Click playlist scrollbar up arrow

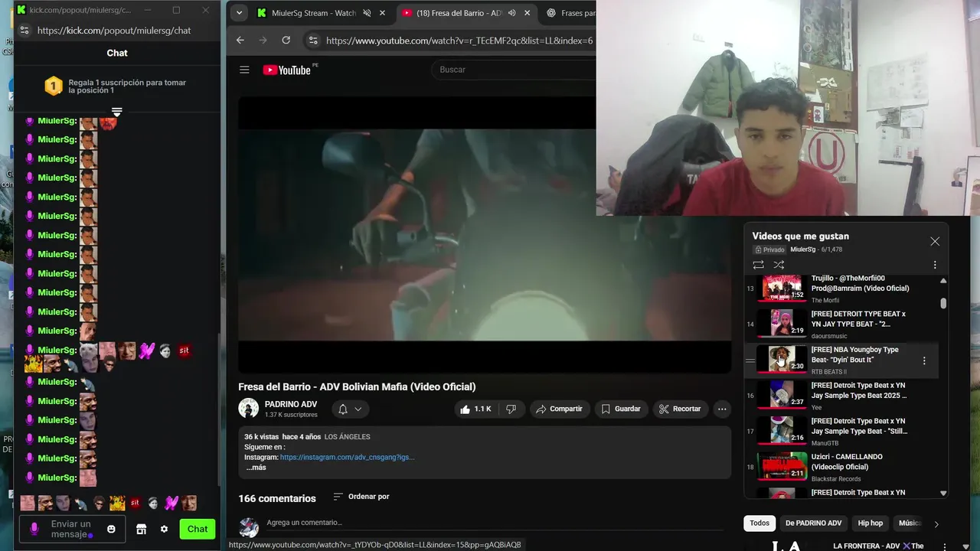click(x=943, y=281)
